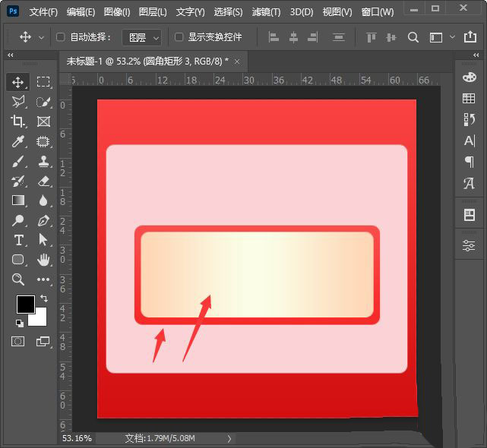This screenshot has width=487, height=448.
Task: Open the 文件(F) menu
Action: [x=43, y=12]
